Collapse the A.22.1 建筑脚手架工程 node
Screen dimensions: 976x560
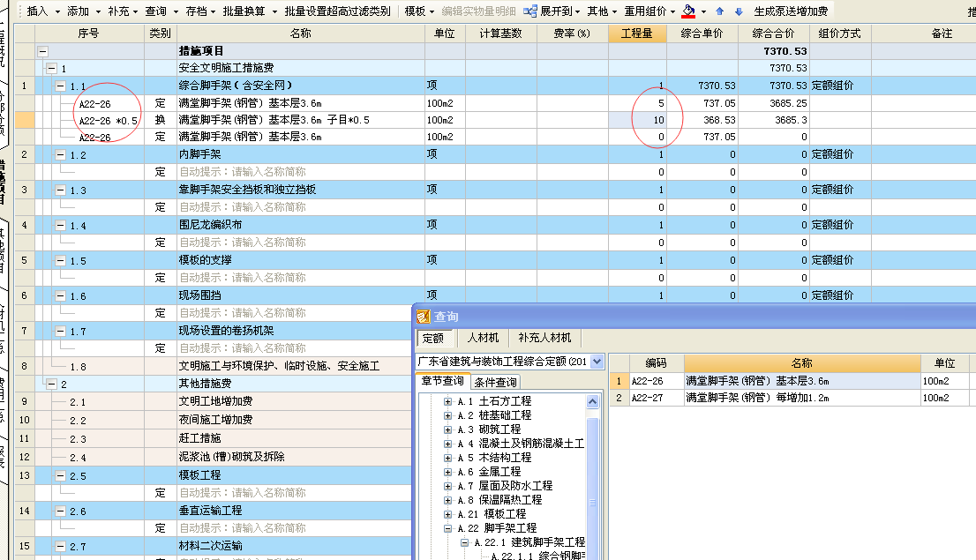tap(464, 542)
